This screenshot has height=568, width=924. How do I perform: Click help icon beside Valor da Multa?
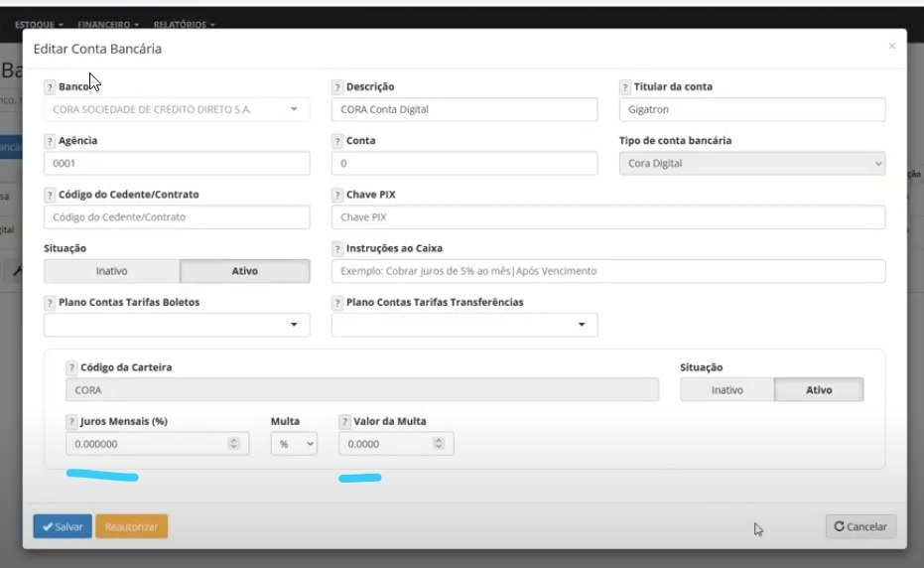click(345, 421)
